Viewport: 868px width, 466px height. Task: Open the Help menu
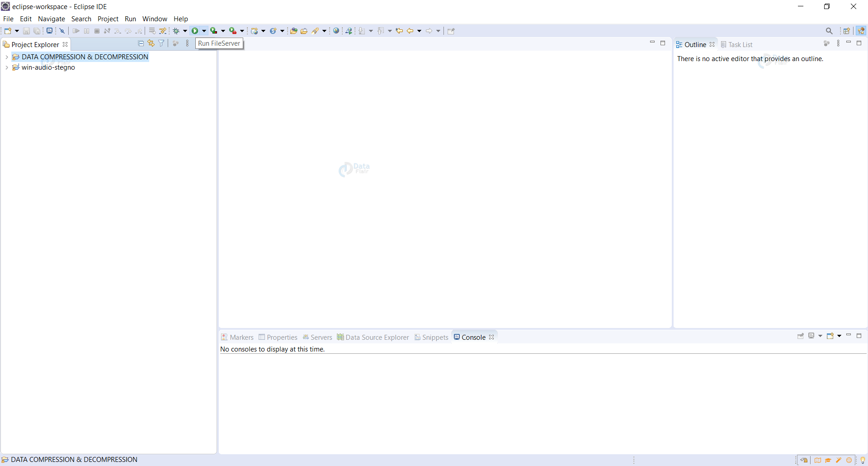coord(181,19)
